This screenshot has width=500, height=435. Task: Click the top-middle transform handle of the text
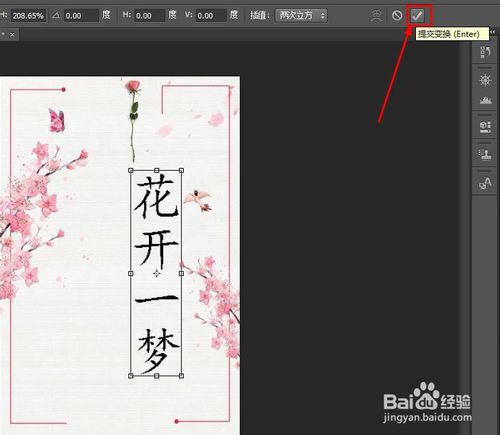pos(156,170)
